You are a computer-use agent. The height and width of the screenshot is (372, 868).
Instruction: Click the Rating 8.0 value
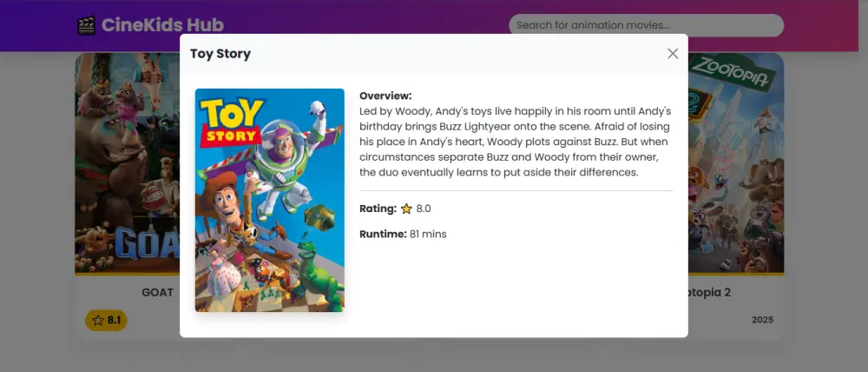[424, 209]
